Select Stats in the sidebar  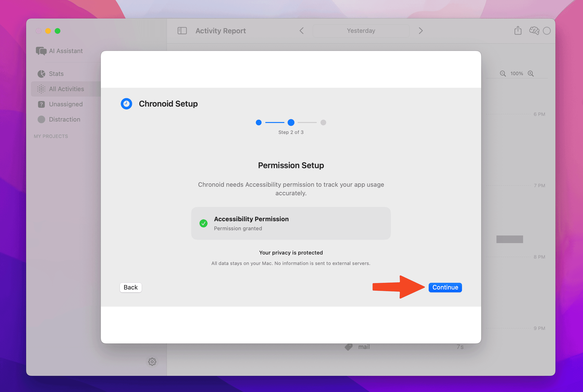(56, 74)
